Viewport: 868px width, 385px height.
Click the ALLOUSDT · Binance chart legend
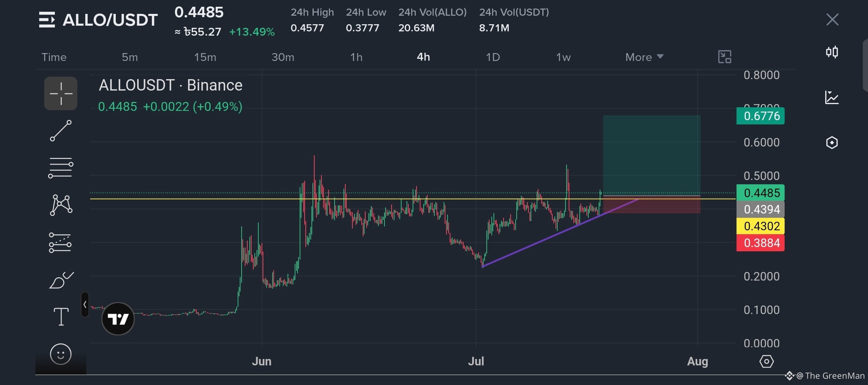pyautogui.click(x=171, y=85)
